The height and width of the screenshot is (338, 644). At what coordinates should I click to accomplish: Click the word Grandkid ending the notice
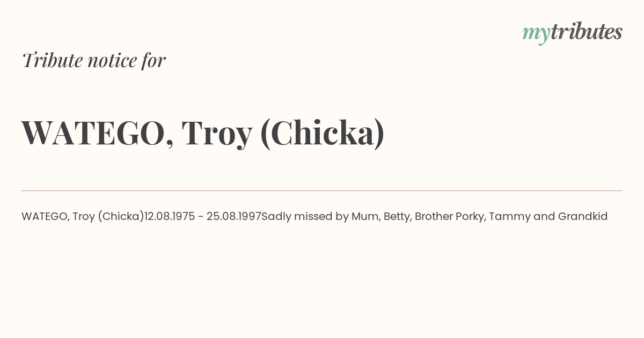coord(583,217)
